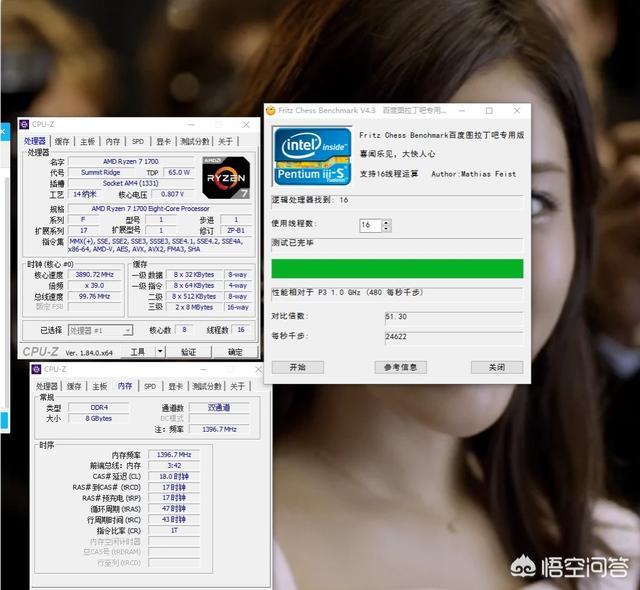
Task: Click the CPU-Z icon in the memory window title
Action: click(36, 369)
